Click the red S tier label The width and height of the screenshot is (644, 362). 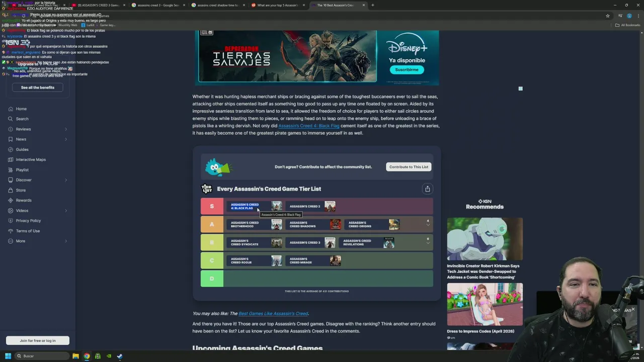pyautogui.click(x=212, y=206)
